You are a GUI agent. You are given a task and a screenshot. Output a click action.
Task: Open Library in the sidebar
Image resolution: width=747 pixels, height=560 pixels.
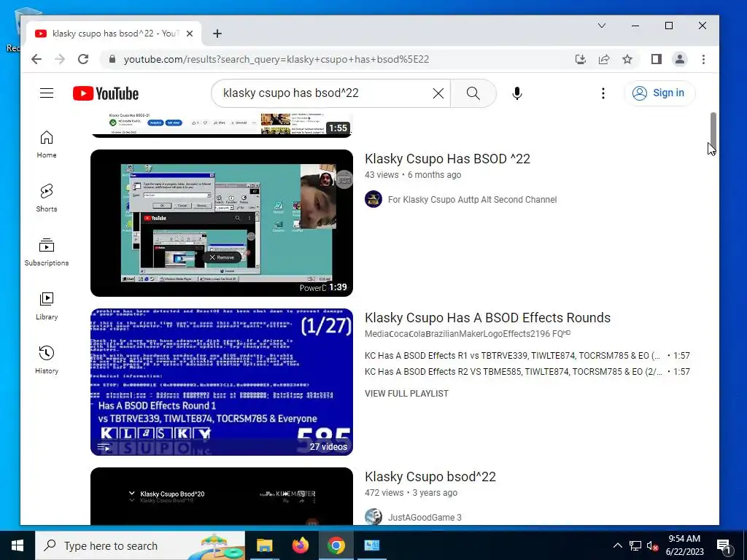[47, 306]
